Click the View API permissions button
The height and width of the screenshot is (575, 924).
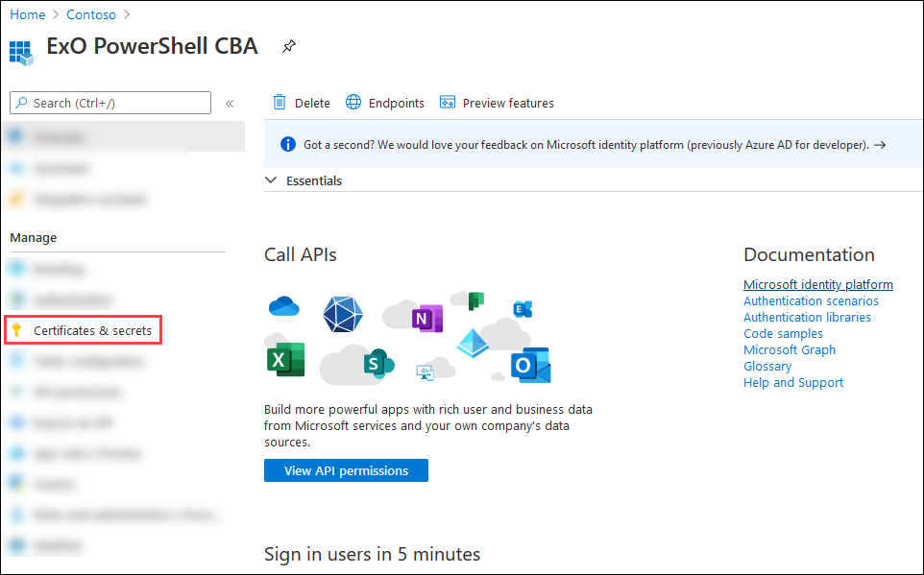(x=346, y=470)
